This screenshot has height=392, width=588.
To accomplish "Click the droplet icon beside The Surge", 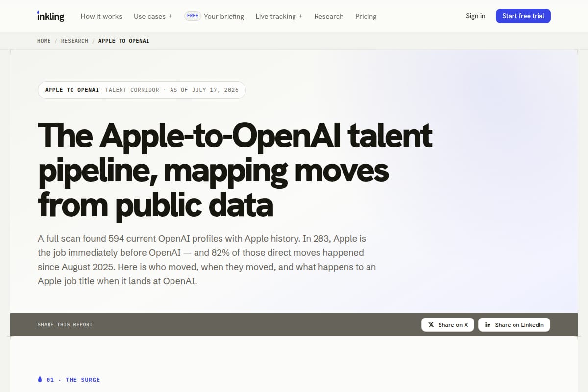I will click(x=40, y=379).
